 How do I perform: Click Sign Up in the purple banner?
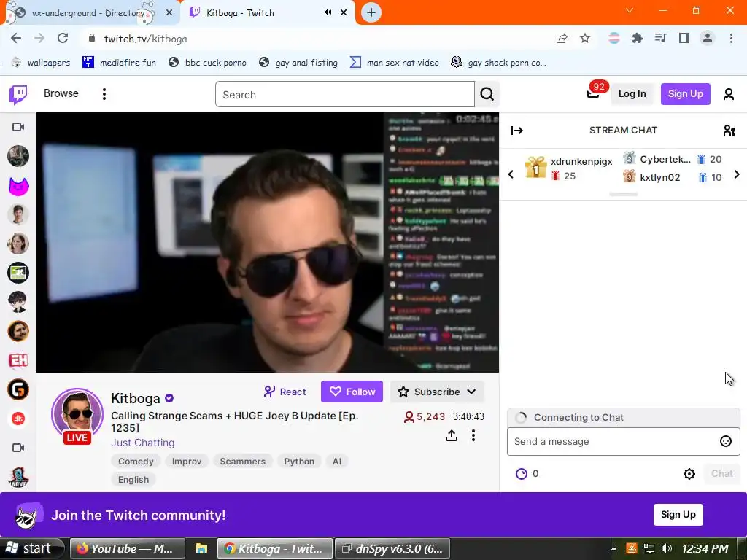[x=678, y=515]
